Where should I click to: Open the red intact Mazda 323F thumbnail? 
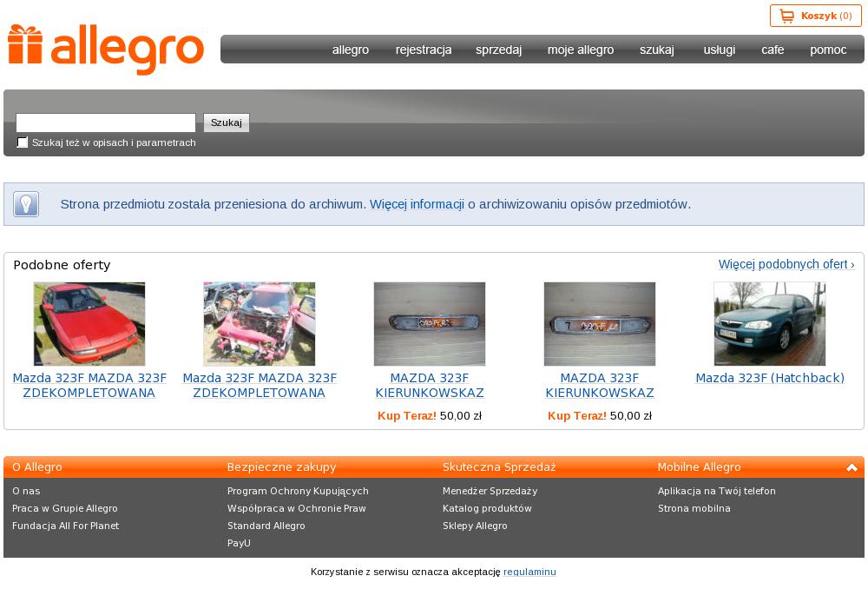[89, 323]
